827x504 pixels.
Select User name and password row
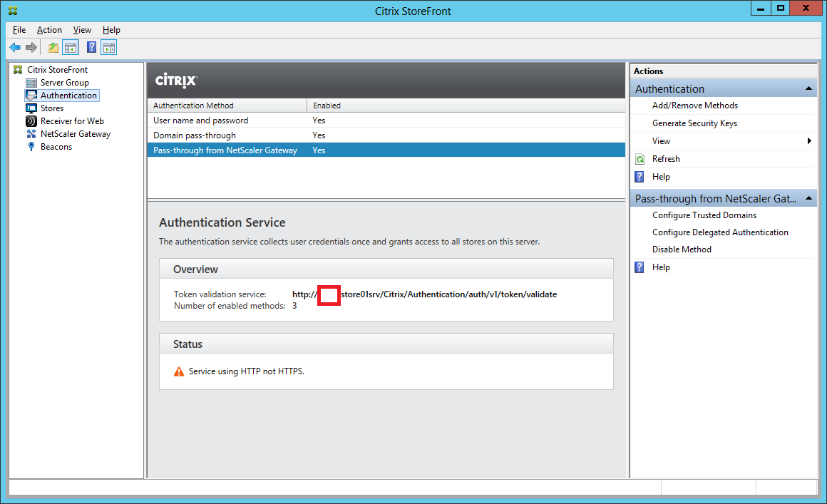coord(386,120)
